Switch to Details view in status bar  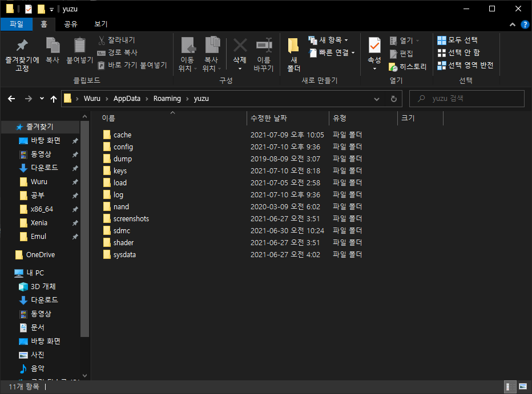tap(510, 387)
